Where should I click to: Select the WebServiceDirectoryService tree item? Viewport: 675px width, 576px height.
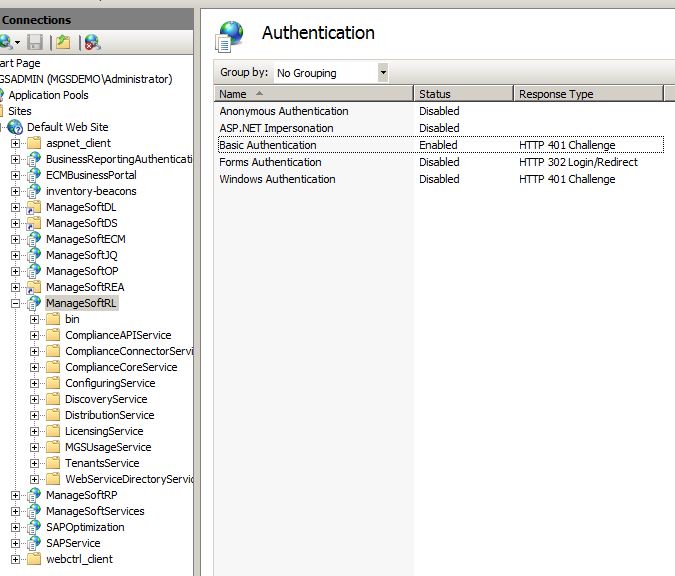click(x=129, y=479)
